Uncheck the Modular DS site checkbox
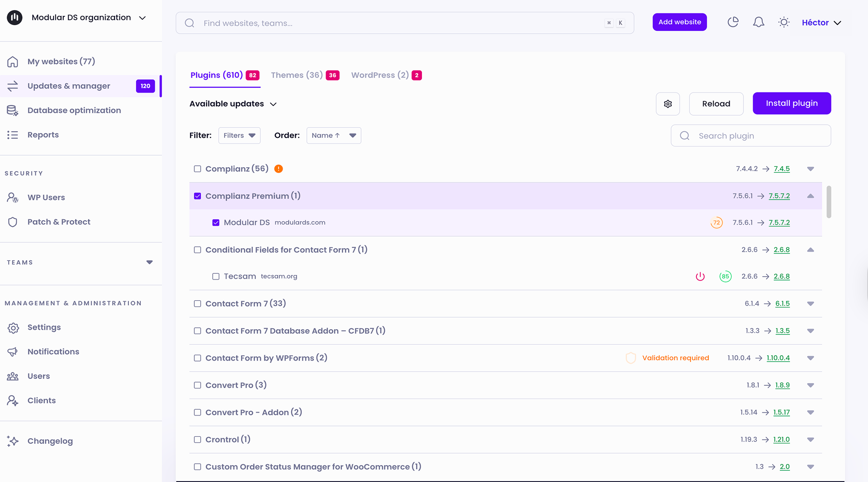 (x=216, y=223)
